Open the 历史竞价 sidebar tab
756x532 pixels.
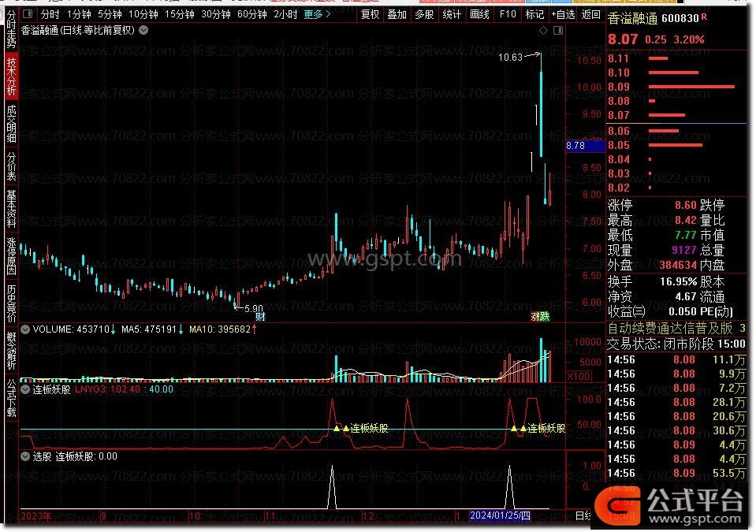click(11, 303)
